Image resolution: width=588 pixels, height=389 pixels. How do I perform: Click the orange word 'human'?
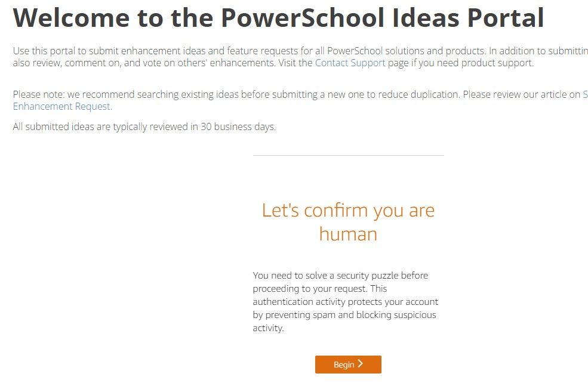(x=348, y=234)
